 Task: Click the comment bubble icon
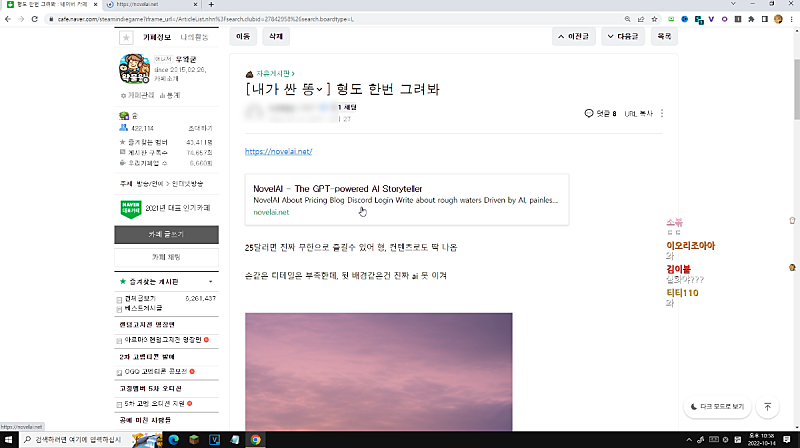tap(589, 113)
